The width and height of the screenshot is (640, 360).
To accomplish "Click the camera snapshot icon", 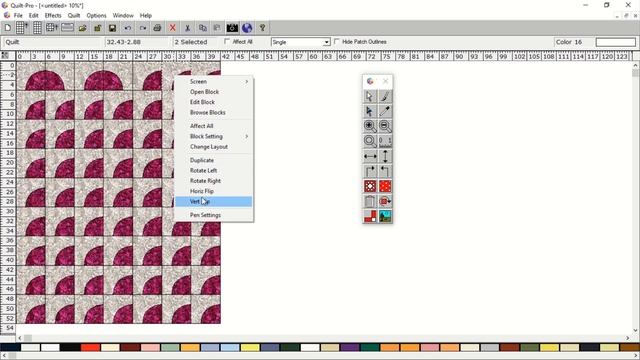I will click(x=232, y=28).
